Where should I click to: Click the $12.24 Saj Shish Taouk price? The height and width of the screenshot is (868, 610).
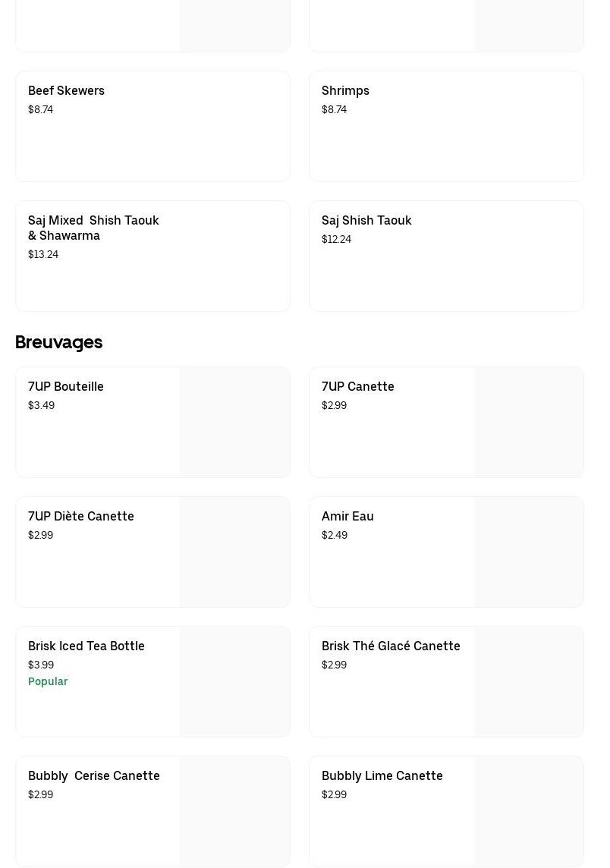point(336,239)
